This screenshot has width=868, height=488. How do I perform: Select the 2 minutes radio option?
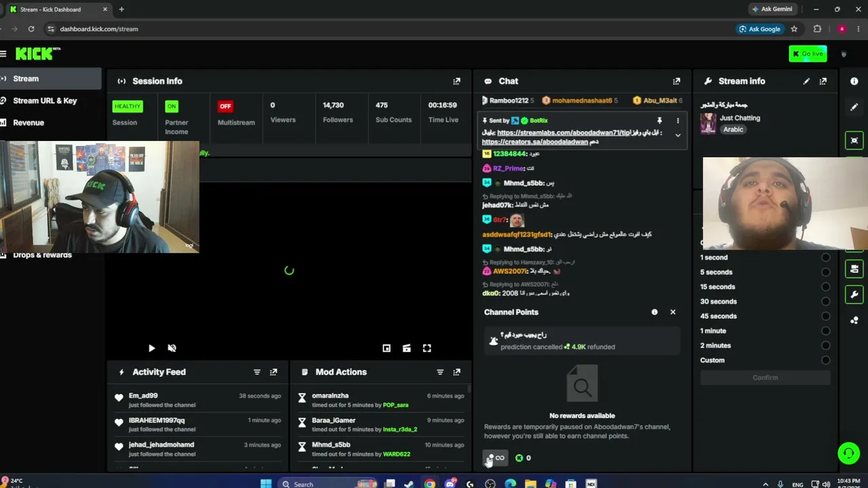click(825, 346)
